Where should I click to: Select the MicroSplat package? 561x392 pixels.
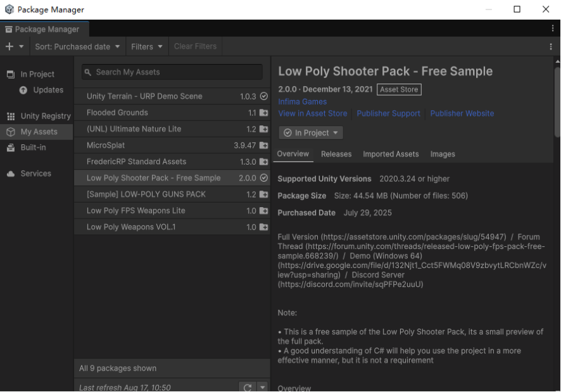click(172, 146)
